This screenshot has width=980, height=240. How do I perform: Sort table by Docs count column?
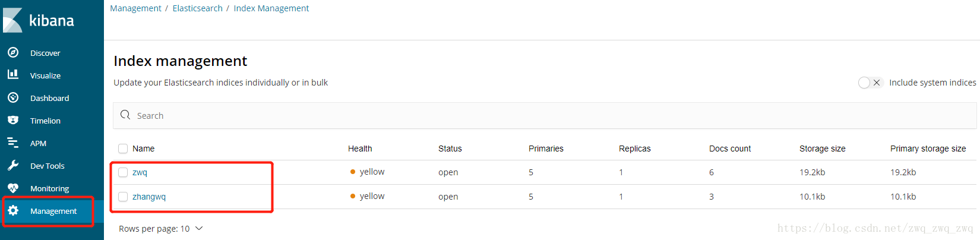click(729, 149)
